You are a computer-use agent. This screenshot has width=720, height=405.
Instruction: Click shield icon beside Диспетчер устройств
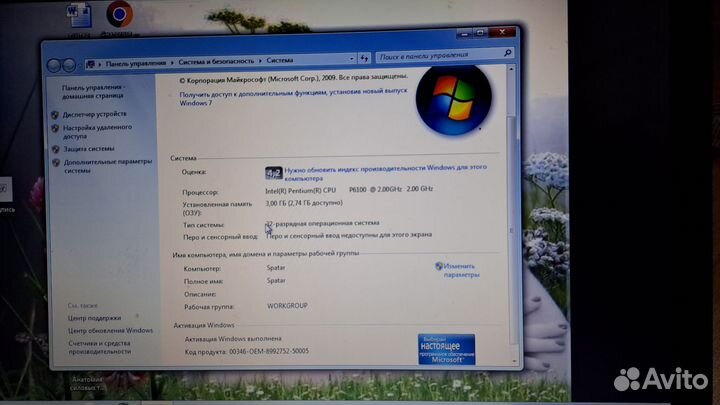coord(55,115)
